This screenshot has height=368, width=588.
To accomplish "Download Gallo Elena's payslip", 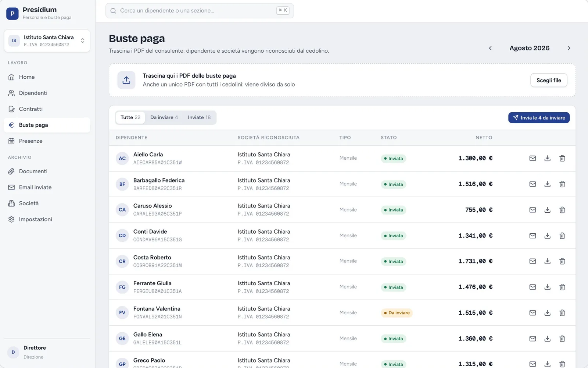I will (547, 339).
